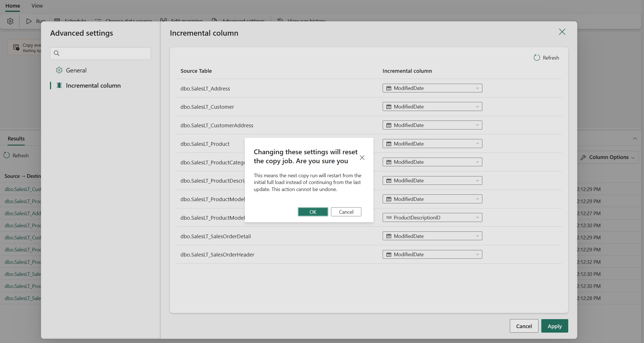644x343 pixels.
Task: Click the Apply button
Action: point(554,326)
